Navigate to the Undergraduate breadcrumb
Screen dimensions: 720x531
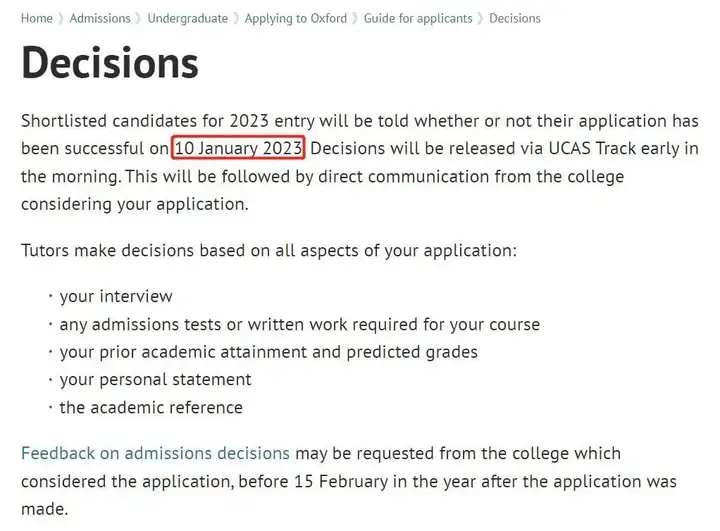pos(187,18)
